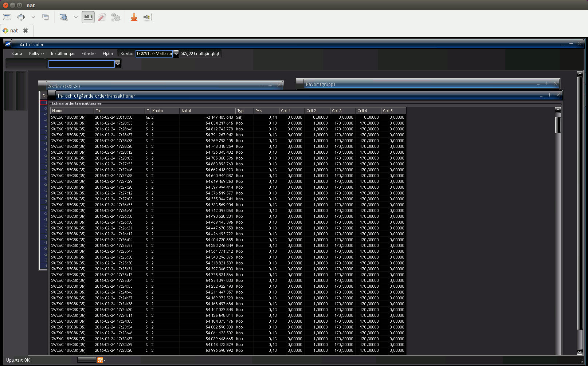Screen dimensions: 588x366
Task: Close the nat connection tab
Action: tap(26, 31)
